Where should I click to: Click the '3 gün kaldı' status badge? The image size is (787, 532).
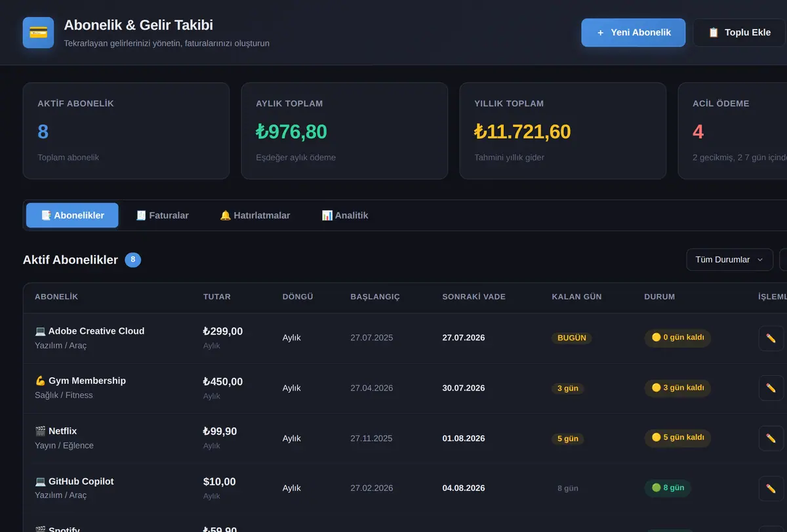(677, 388)
